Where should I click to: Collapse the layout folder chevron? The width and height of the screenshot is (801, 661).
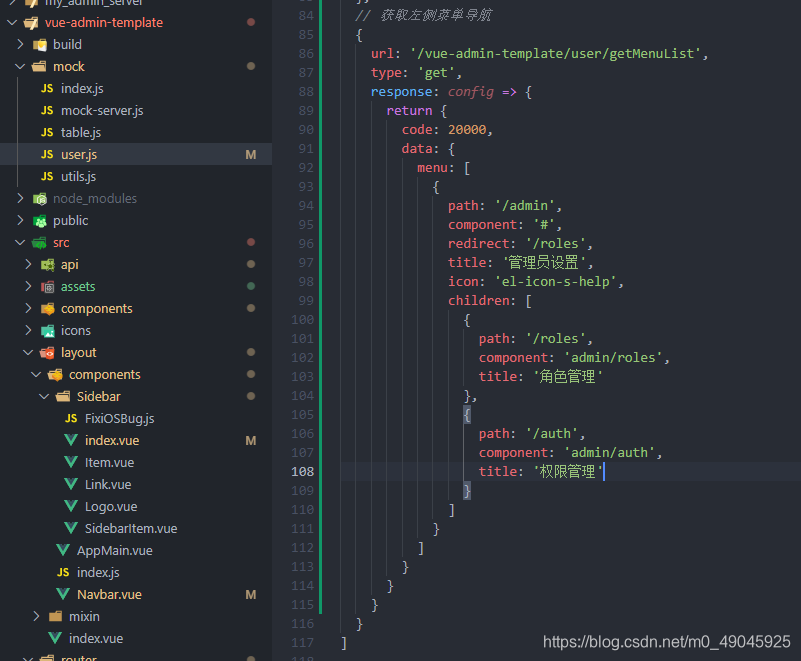[28, 352]
